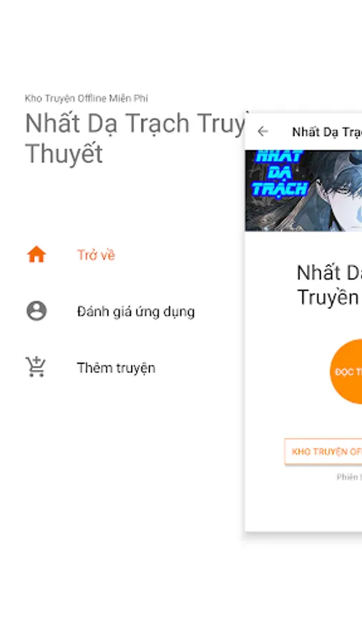Screen dimensions: 362x644
Task: Click the app bar title Nhất Dạ Trạch
Action: pyautogui.click(x=327, y=132)
